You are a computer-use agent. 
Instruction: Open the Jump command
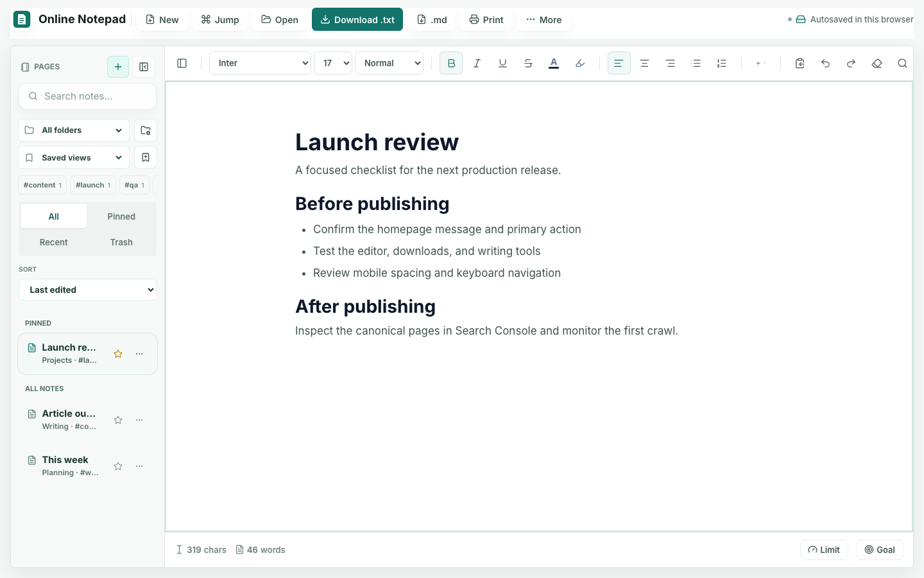pos(220,20)
